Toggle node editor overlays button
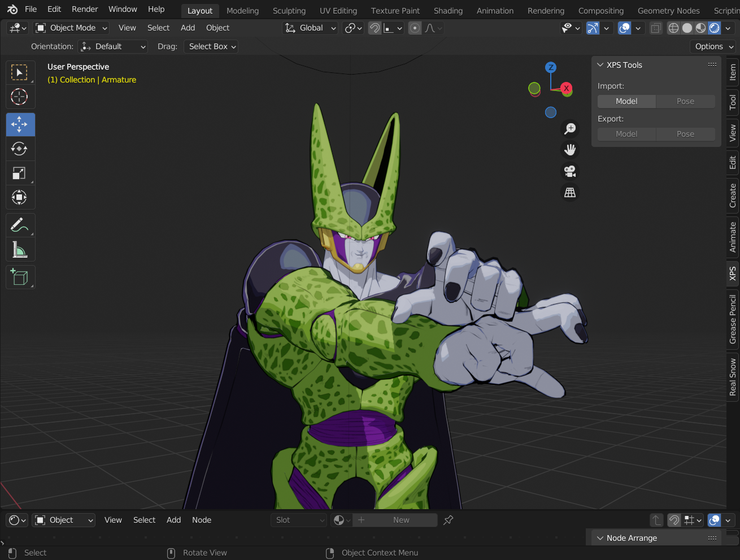This screenshot has height=560, width=740. coord(715,520)
